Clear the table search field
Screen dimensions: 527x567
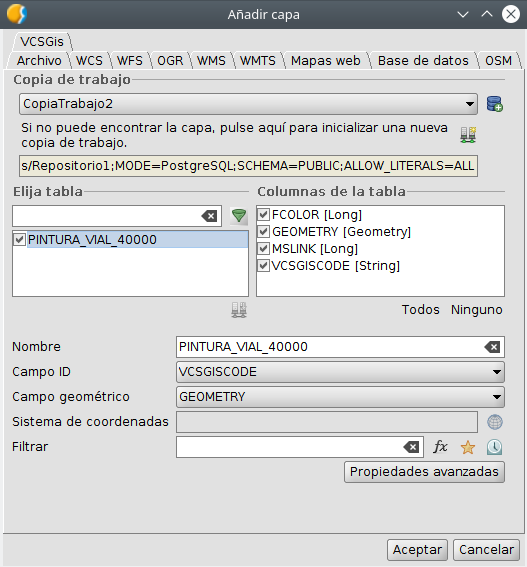(209, 216)
